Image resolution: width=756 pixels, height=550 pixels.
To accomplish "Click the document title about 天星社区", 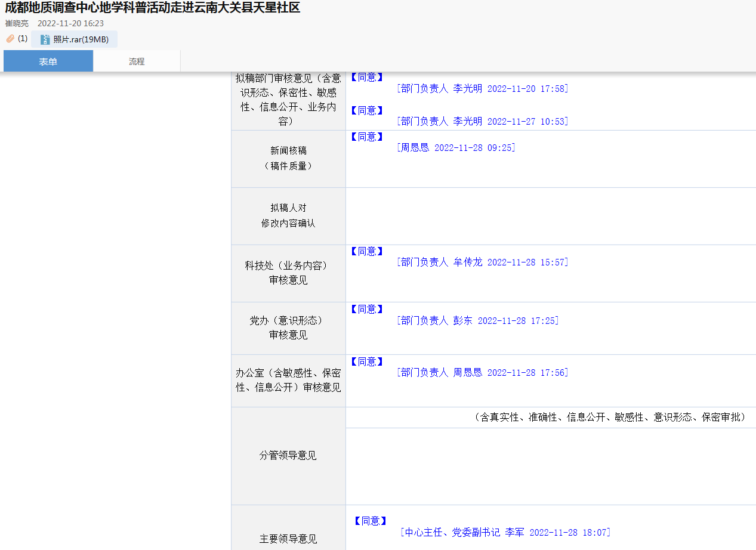I will click(153, 8).
